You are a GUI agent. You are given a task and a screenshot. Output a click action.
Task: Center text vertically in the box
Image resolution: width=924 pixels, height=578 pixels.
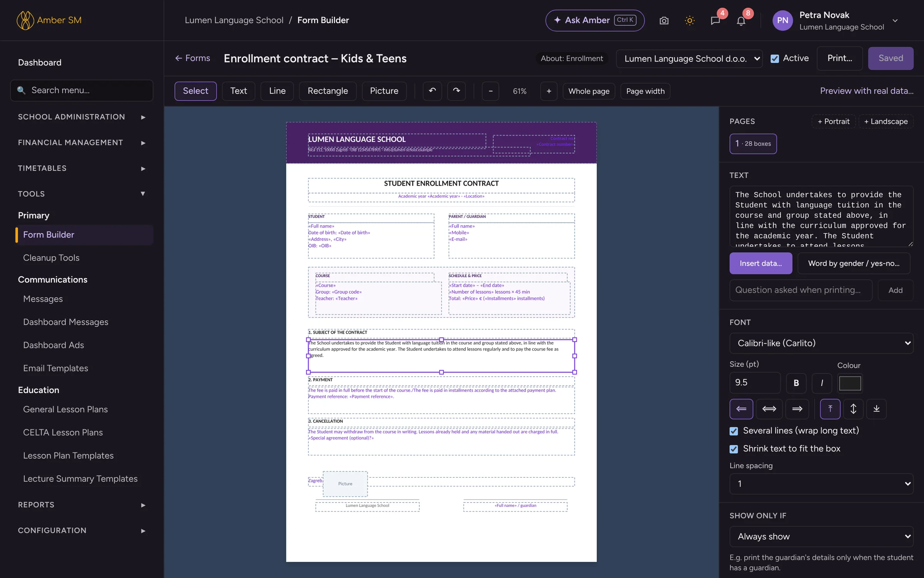(x=853, y=409)
